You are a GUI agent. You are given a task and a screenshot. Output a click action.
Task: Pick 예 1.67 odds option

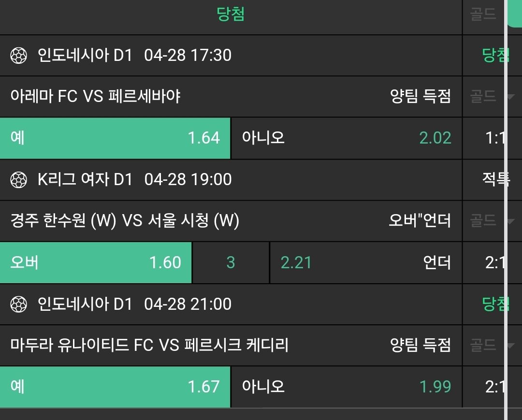(x=115, y=387)
